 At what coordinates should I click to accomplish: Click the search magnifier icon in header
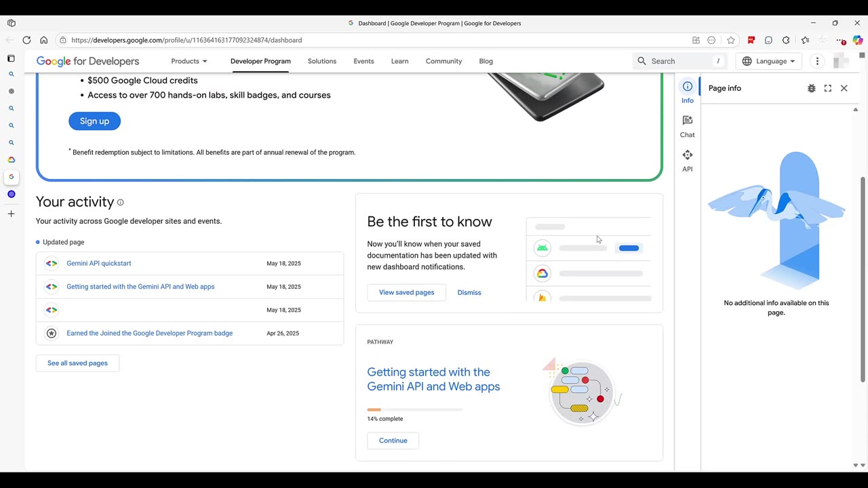coord(642,61)
